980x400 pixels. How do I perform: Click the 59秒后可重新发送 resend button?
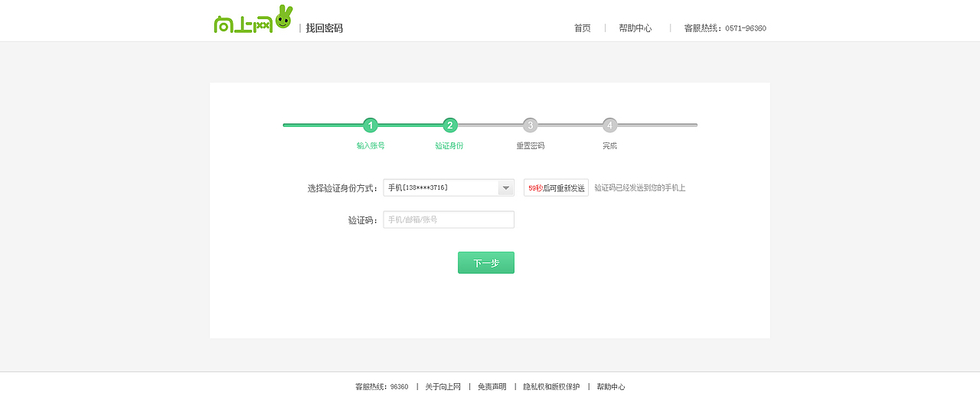pos(556,187)
